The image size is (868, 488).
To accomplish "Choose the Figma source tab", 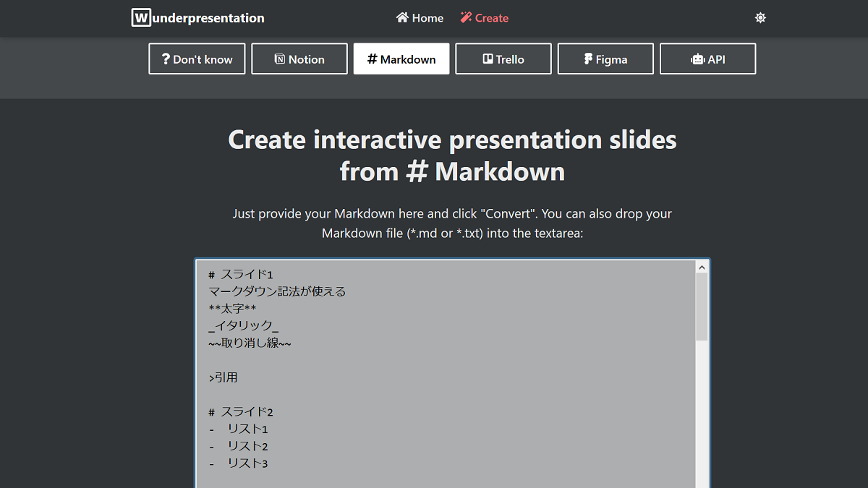I will [x=605, y=59].
